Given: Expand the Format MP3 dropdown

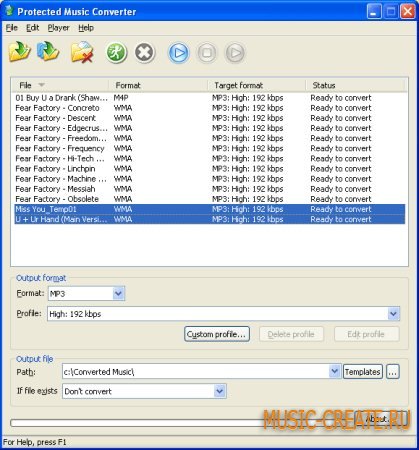Looking at the screenshot, I should [119, 294].
